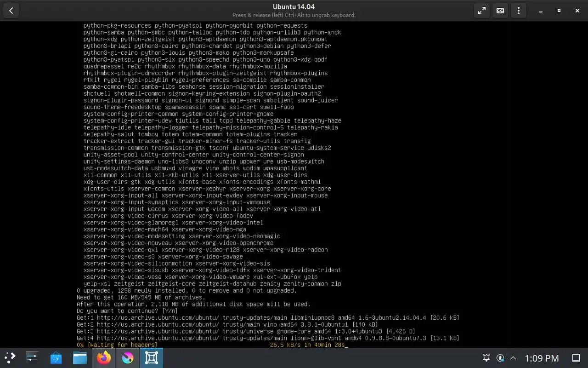Click 'xserver-xorg-video-radeon' package name
This screenshot has width=588, height=368.
click(x=285, y=250)
